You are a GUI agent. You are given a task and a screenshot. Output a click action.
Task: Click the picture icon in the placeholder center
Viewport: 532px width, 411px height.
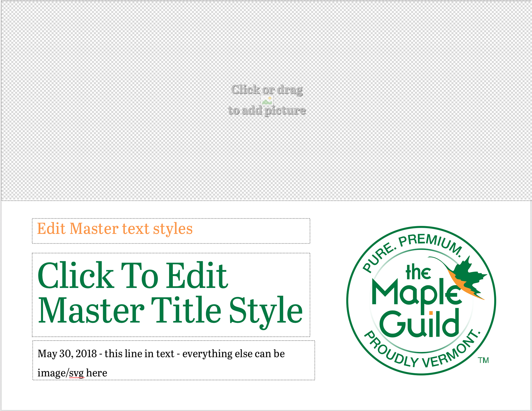pos(267,101)
